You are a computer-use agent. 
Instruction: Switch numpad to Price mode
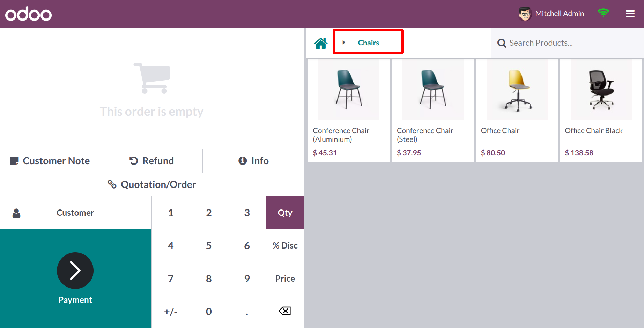285,279
